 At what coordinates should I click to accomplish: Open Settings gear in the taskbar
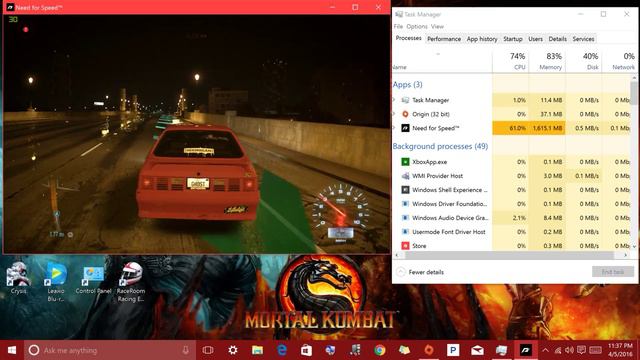click(233, 350)
